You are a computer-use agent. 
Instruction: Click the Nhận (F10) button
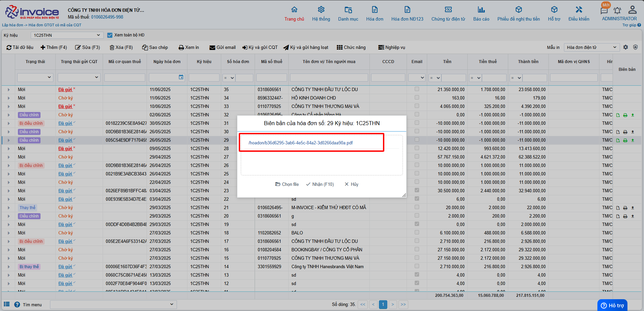point(320,184)
